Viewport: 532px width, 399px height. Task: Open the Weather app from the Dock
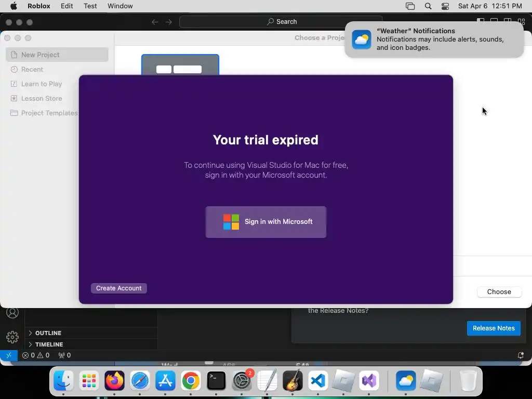(x=406, y=380)
